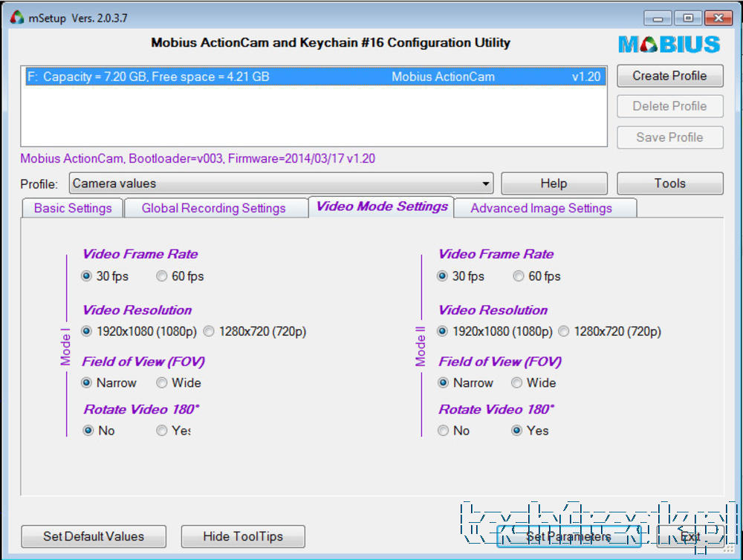
Task: Close the mSetup window
Action: pyautogui.click(x=718, y=19)
